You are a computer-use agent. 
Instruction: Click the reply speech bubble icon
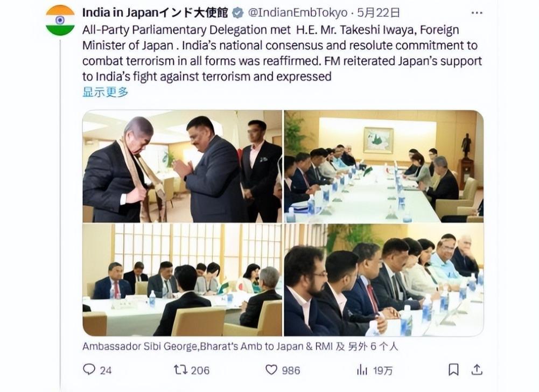pyautogui.click(x=89, y=369)
